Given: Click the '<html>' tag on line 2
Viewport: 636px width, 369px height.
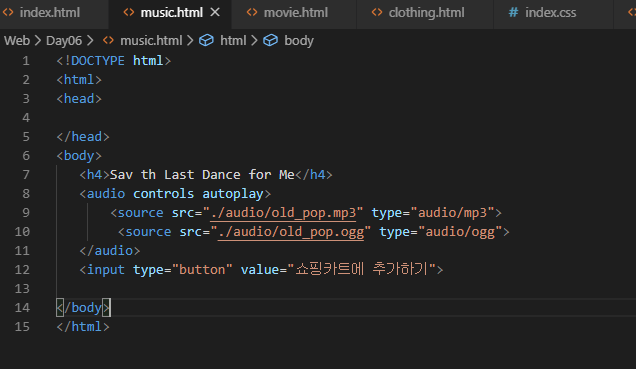Looking at the screenshot, I should (x=79, y=80).
